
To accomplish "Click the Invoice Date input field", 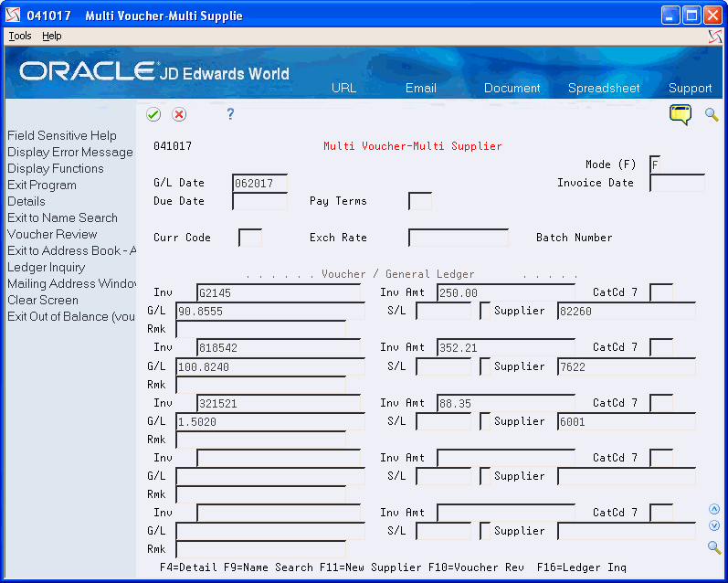I will [678, 183].
